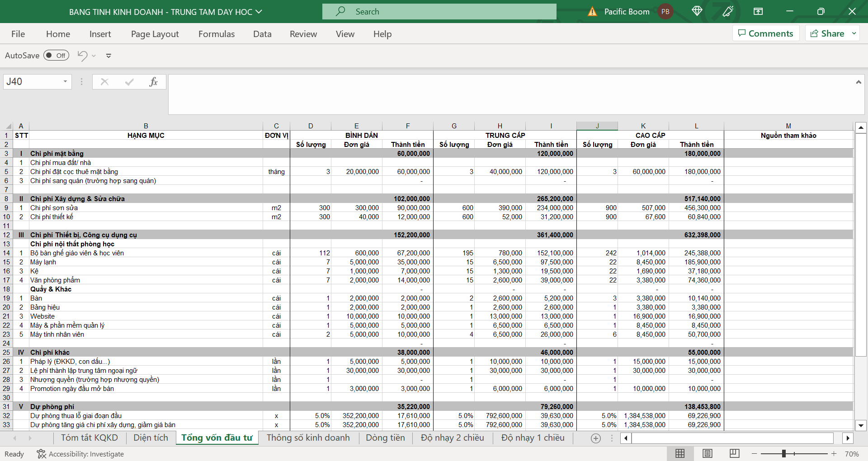Click the Ribbon Display Options icon
The image size is (868, 461).
pyautogui.click(x=758, y=11)
